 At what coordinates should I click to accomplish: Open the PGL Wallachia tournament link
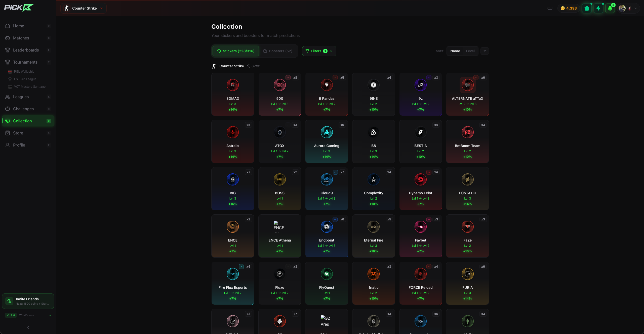(24, 72)
